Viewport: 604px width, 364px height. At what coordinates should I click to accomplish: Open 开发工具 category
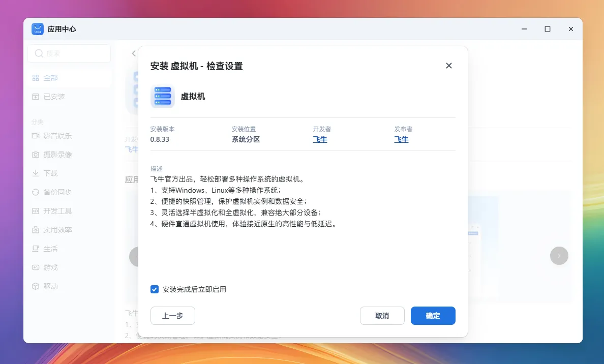[x=57, y=211]
